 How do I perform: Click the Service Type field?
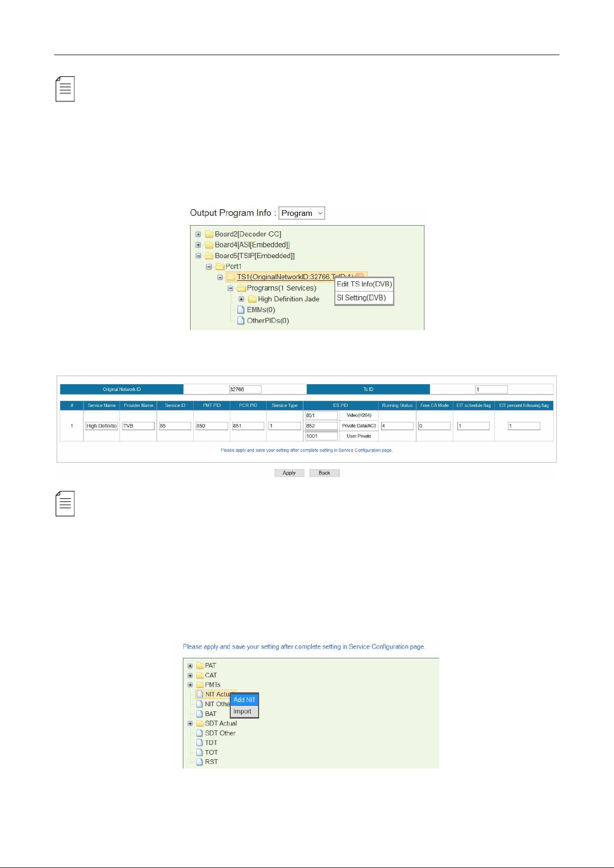pyautogui.click(x=284, y=426)
